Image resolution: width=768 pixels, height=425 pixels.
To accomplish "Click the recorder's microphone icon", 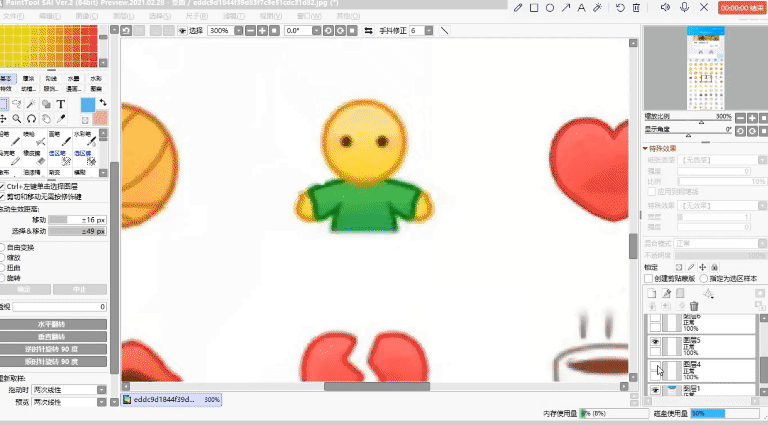I will pos(685,7).
